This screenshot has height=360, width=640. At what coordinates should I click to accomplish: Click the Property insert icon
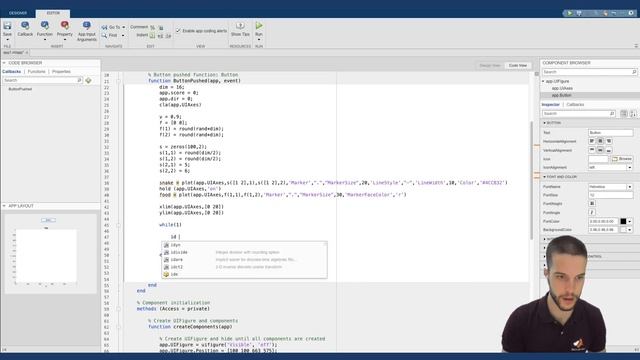(64, 26)
